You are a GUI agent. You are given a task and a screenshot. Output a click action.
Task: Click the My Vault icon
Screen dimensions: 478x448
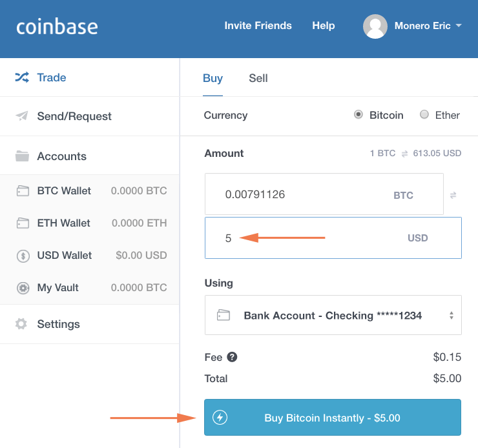(x=23, y=288)
